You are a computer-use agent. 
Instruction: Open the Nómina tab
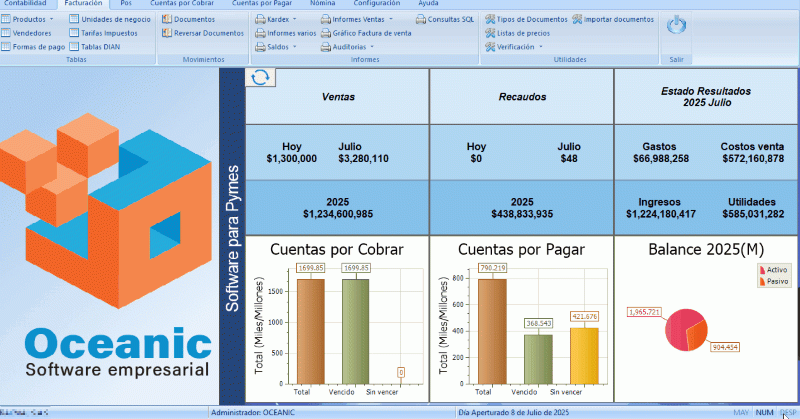click(x=322, y=4)
